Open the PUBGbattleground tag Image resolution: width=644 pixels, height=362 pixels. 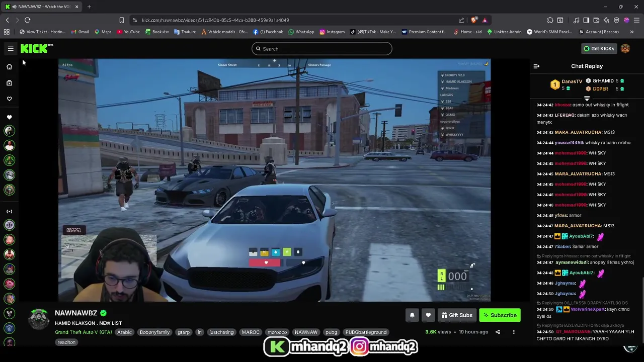pyautogui.click(x=366, y=332)
